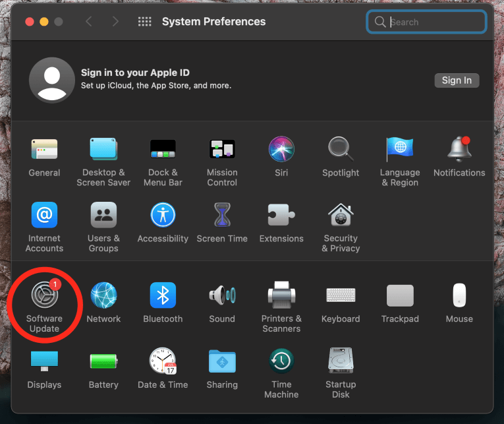Click the Sign In button
504x424 pixels.
pos(457,80)
